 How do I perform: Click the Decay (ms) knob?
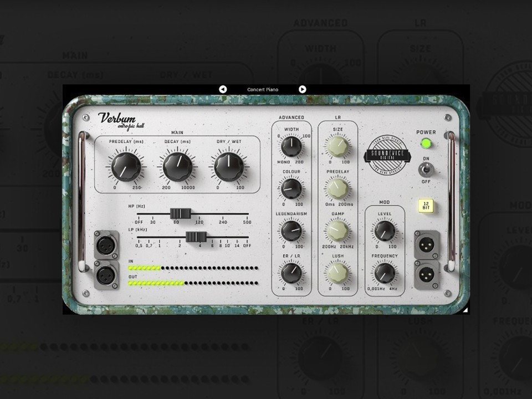pos(177,167)
